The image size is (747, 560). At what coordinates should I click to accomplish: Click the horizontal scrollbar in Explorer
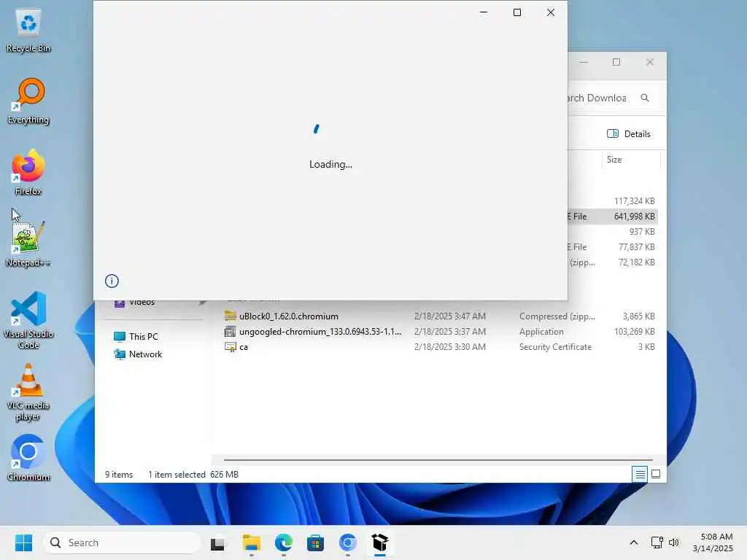(x=438, y=460)
